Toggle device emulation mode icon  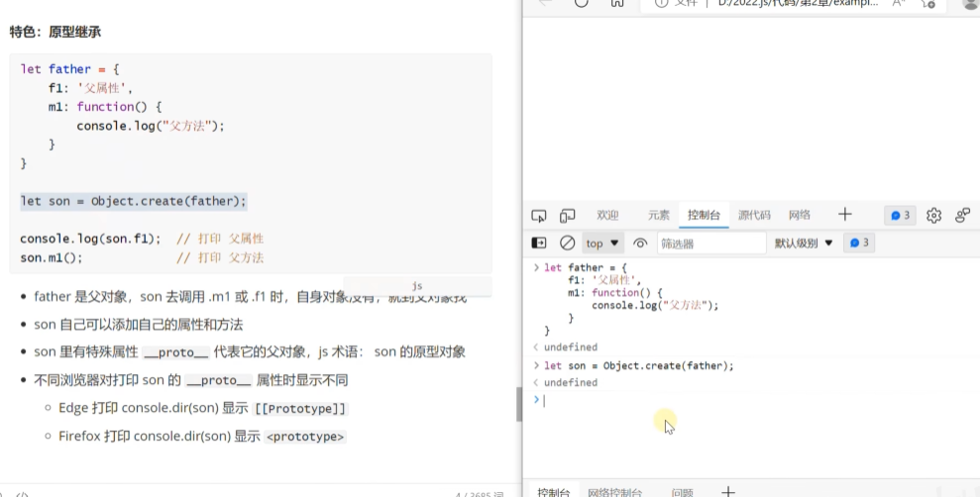tap(568, 216)
